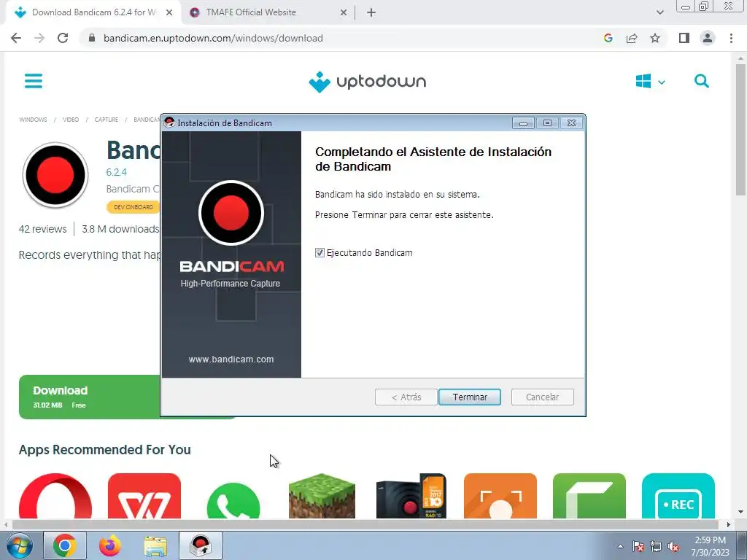Click the network tray icon
This screenshot has height=560, width=747.
[x=656, y=547]
